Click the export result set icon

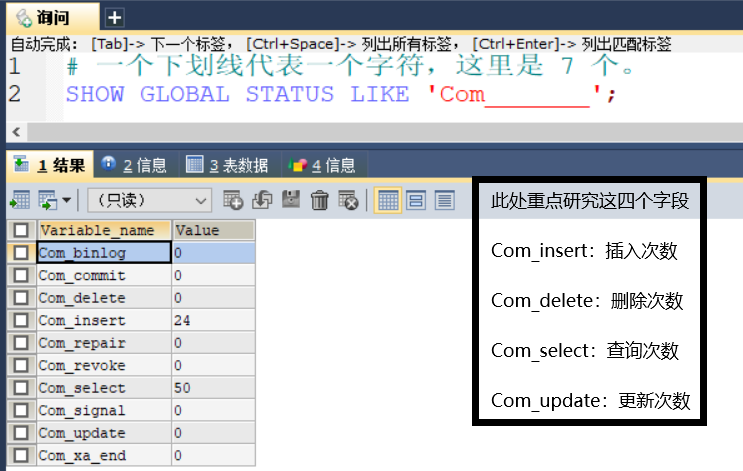pos(20,200)
